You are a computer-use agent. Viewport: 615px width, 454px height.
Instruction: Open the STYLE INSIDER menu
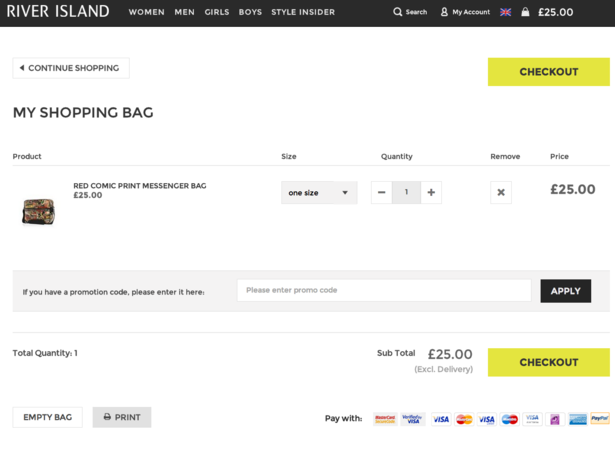tap(303, 12)
